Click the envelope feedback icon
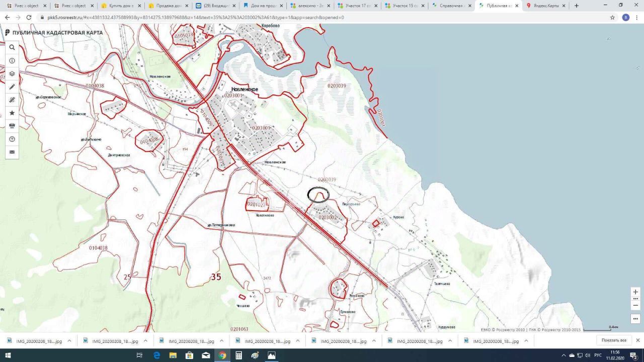Screen dimensions: 644x362 (12, 152)
